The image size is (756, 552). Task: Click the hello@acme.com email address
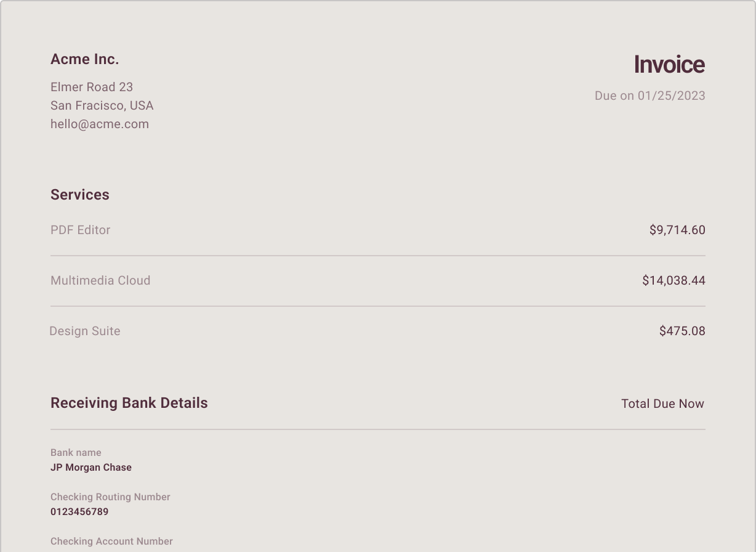pyautogui.click(x=100, y=124)
